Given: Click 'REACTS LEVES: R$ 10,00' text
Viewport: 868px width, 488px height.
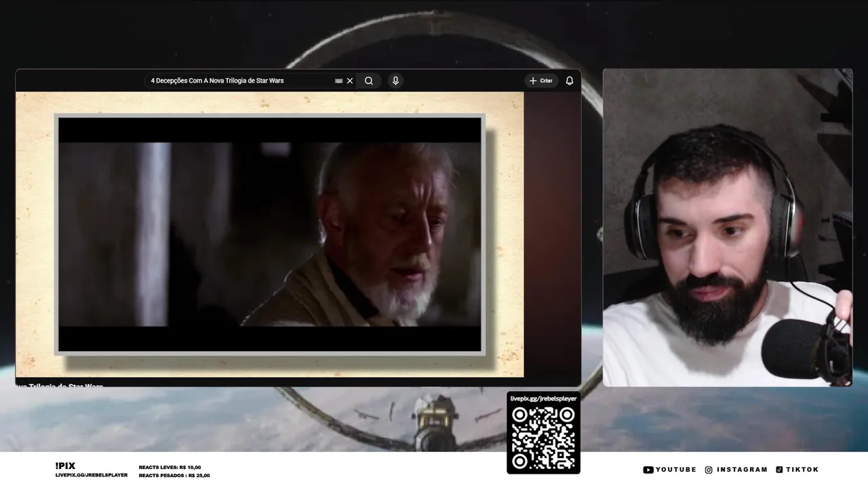Looking at the screenshot, I should pyautogui.click(x=170, y=468).
